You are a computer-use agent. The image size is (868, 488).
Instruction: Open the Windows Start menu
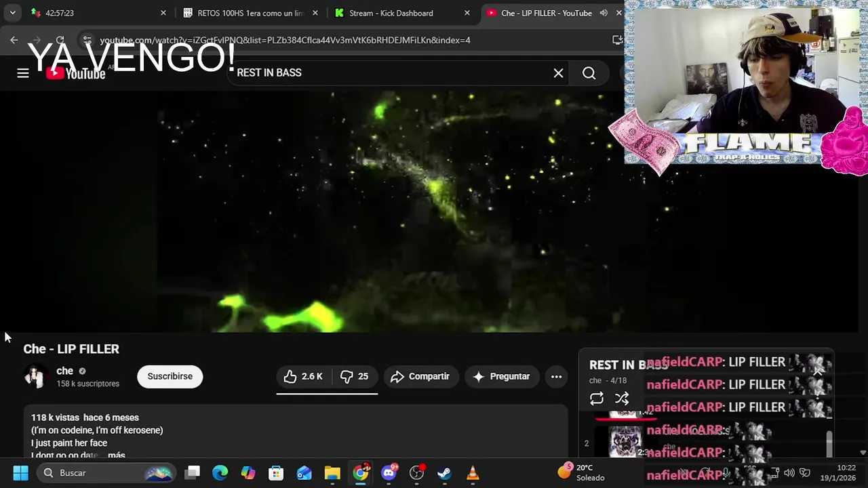coord(21,473)
